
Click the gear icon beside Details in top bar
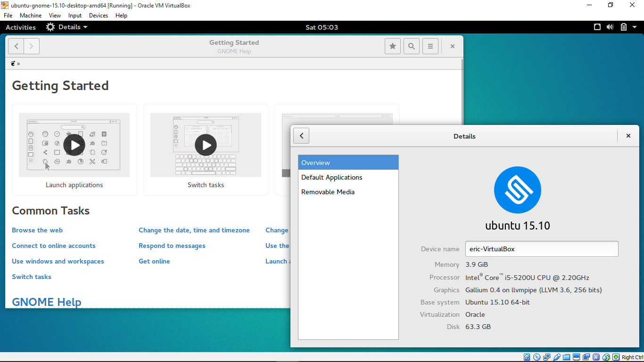coord(50,27)
